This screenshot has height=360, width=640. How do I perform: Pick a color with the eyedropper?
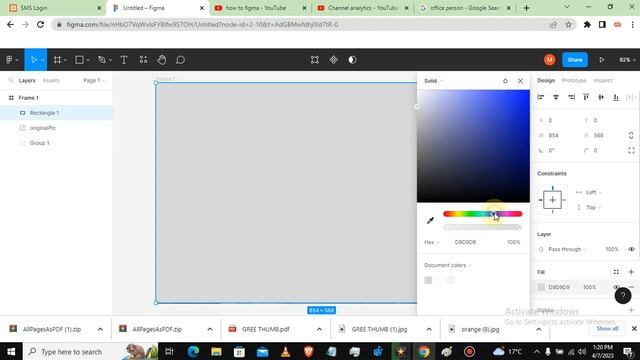coord(430,220)
